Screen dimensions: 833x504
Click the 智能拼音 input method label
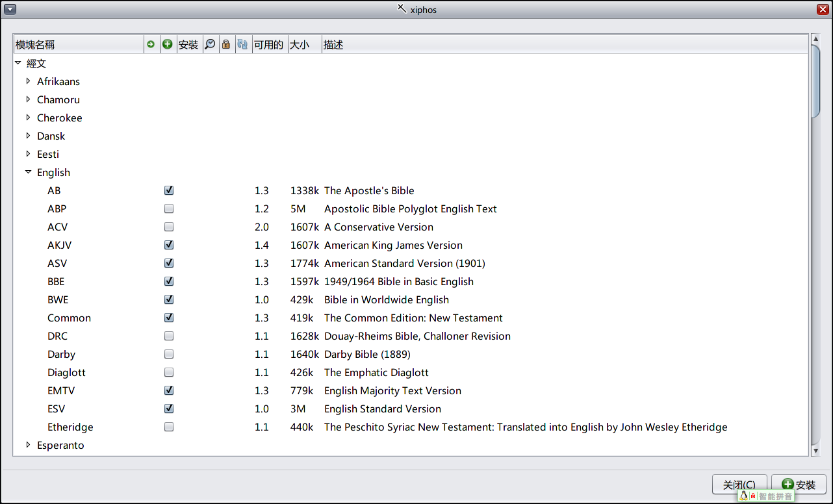(776, 496)
